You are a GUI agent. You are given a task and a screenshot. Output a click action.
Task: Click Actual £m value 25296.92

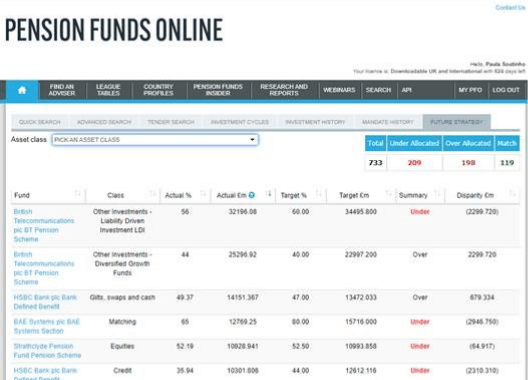tap(242, 254)
